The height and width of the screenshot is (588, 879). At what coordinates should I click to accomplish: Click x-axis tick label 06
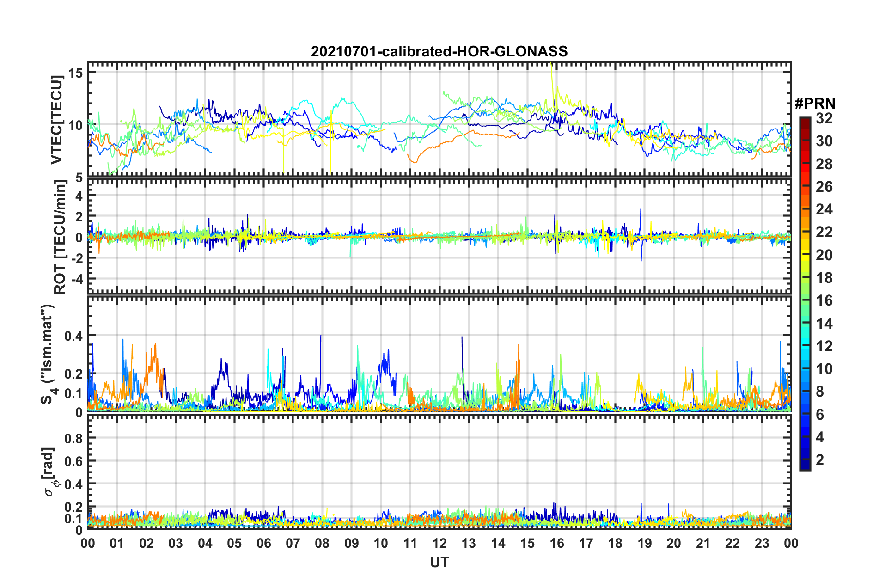264,543
